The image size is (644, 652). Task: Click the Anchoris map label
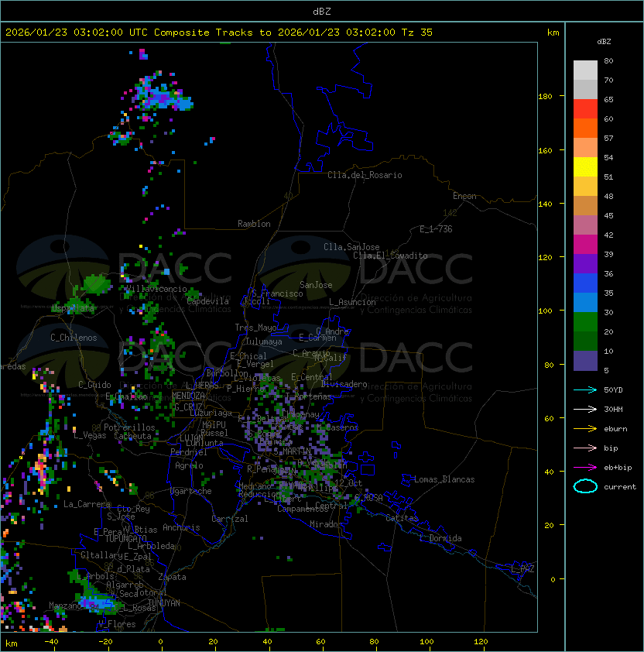click(x=181, y=527)
